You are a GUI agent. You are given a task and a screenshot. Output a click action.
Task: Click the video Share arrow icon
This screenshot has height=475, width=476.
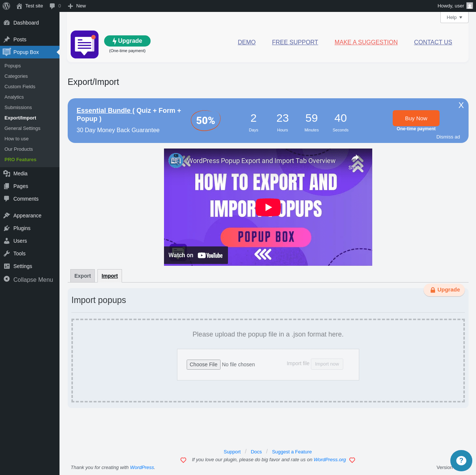click(x=356, y=157)
